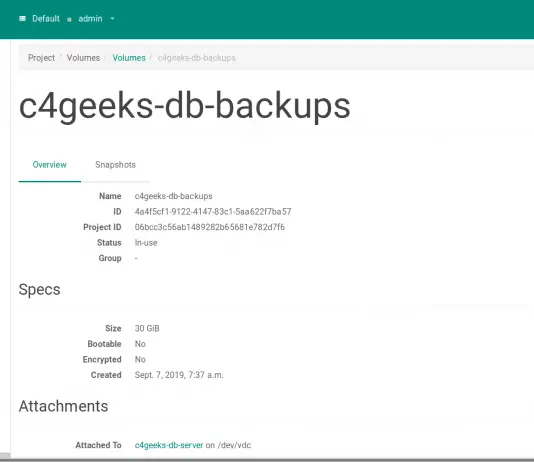Click the volume ID value

click(213, 212)
